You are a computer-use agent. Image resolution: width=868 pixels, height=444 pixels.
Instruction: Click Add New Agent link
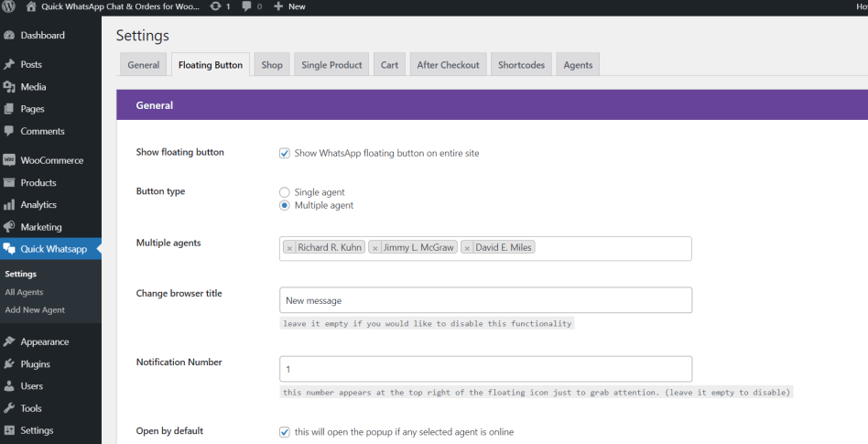tap(35, 310)
